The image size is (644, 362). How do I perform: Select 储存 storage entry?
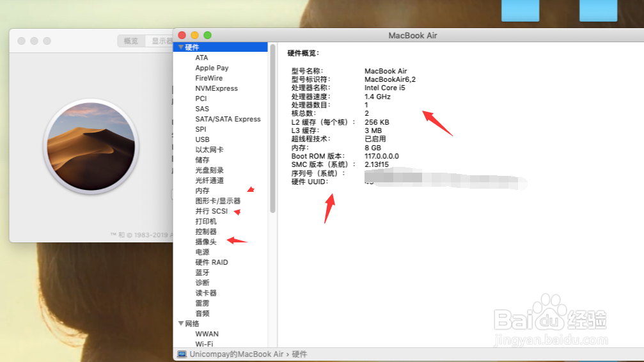click(x=202, y=160)
